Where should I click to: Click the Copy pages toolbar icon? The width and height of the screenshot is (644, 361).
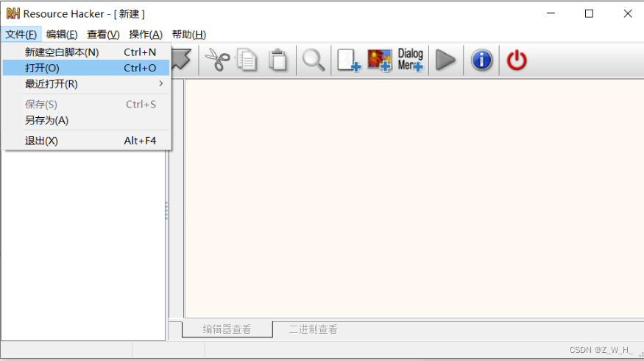[x=247, y=60]
